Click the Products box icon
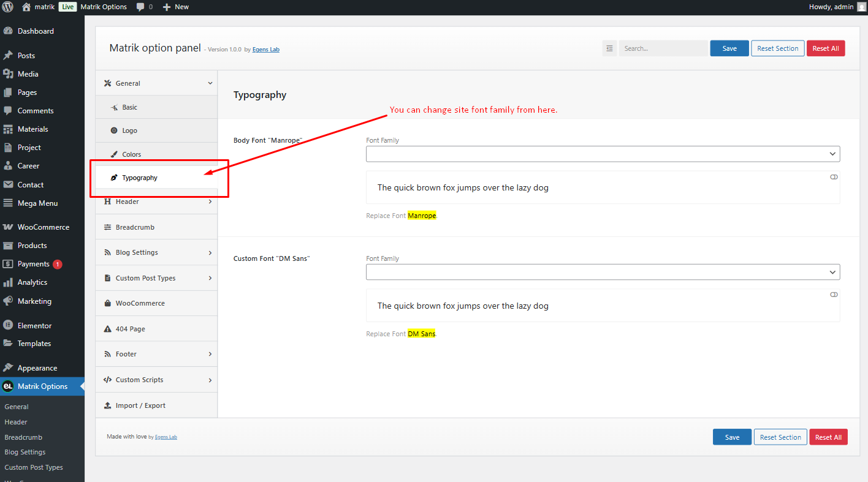This screenshot has height=482, width=868. (x=8, y=245)
